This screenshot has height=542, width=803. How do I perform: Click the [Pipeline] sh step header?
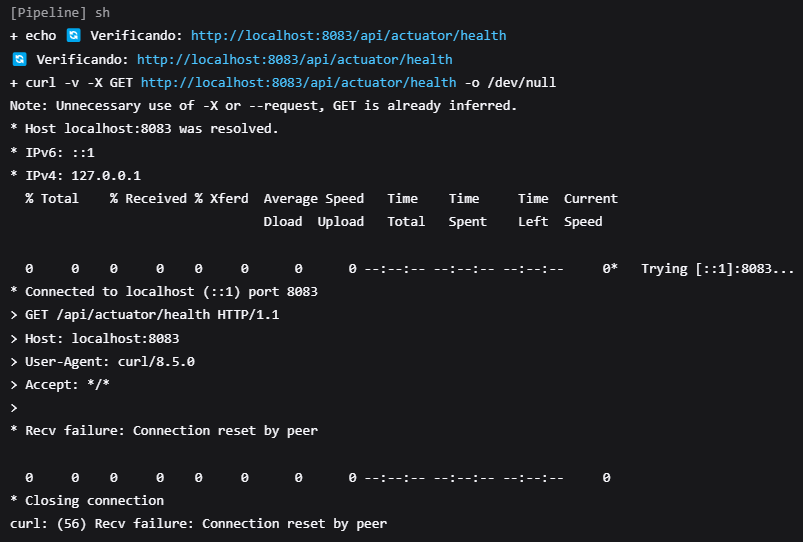[62, 13]
